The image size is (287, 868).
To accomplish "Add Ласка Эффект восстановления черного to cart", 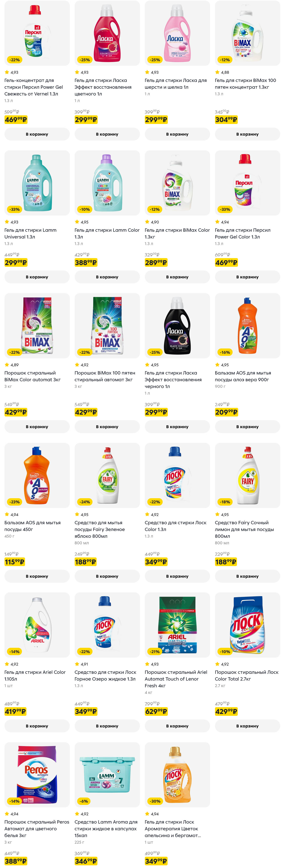I will [177, 427].
